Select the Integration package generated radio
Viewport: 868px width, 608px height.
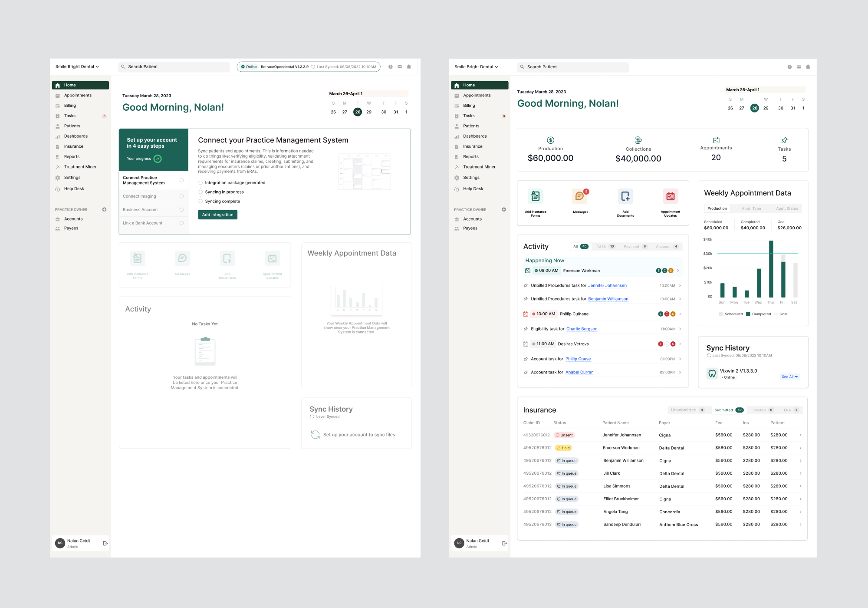tap(201, 183)
